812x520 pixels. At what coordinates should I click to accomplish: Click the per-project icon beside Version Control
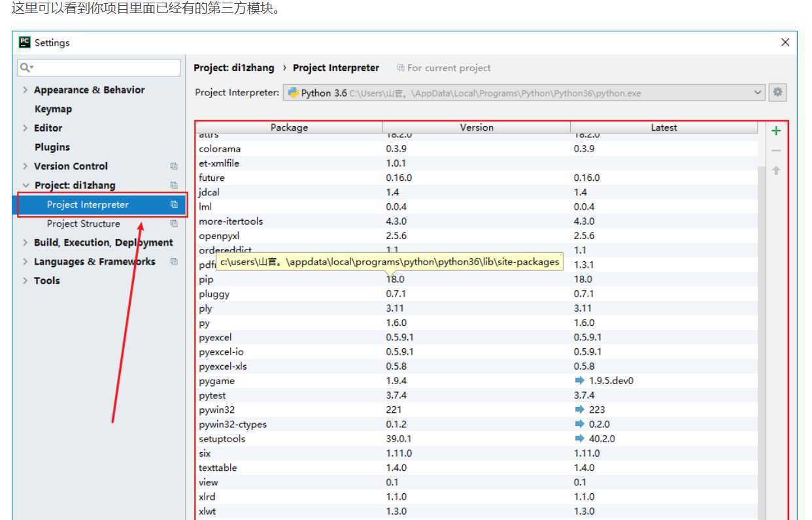(x=174, y=167)
